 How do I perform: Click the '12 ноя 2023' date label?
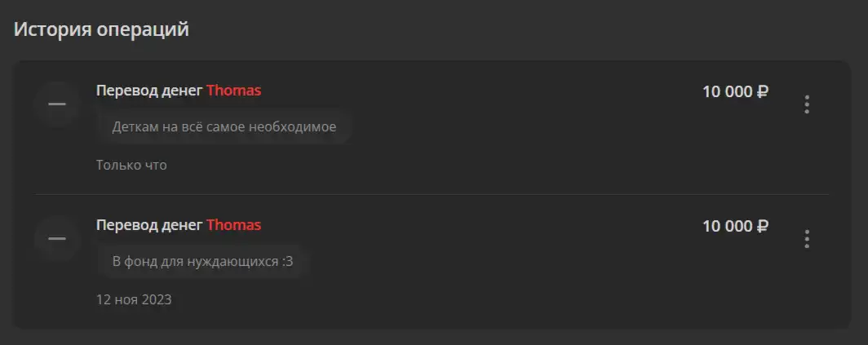tap(134, 299)
